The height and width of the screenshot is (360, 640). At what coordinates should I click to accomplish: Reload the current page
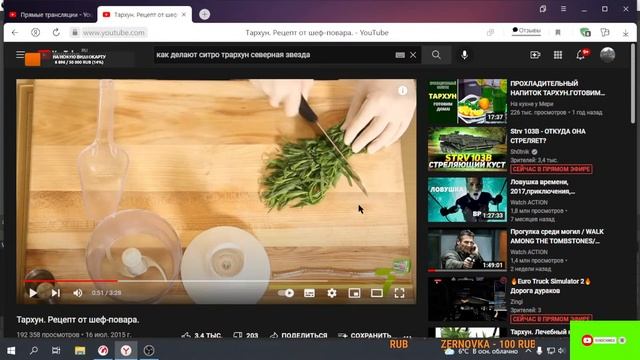(x=56, y=32)
